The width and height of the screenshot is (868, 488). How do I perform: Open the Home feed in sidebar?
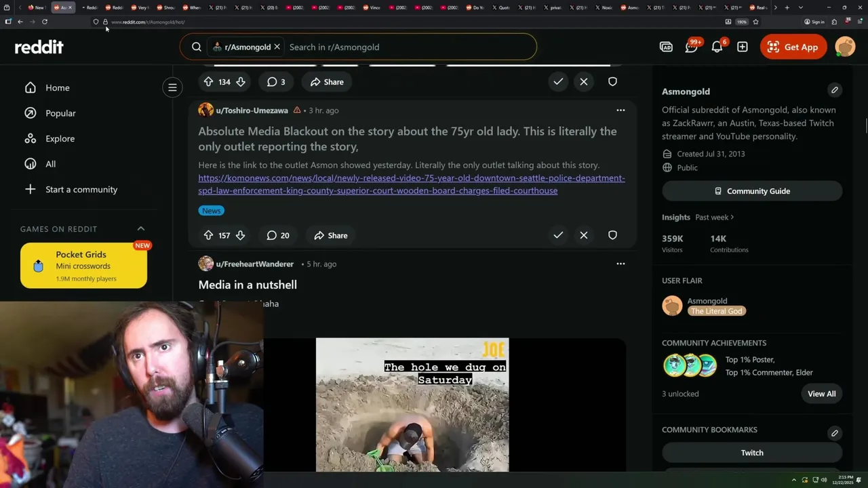(57, 87)
